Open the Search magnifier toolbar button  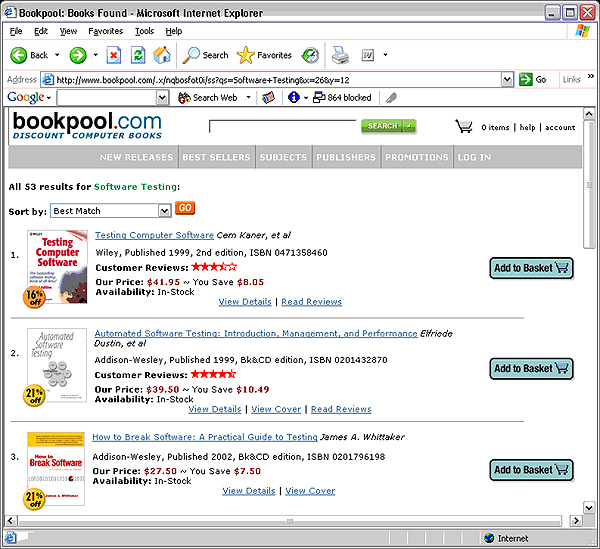pos(205,55)
